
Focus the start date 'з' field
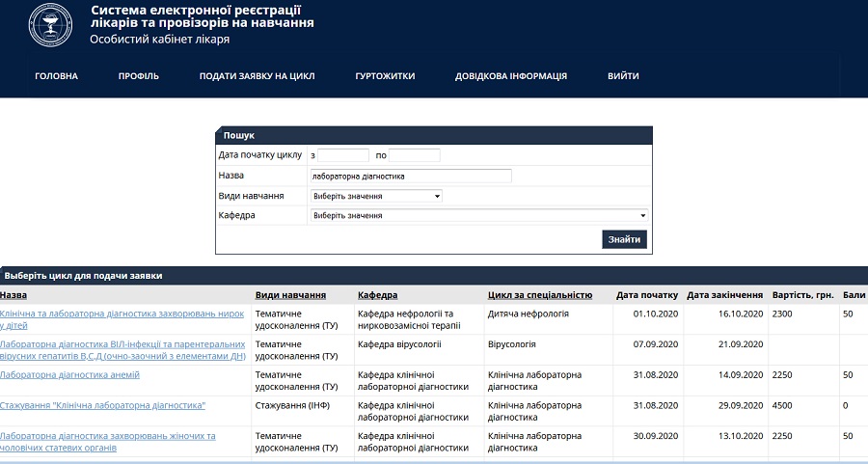pos(343,155)
